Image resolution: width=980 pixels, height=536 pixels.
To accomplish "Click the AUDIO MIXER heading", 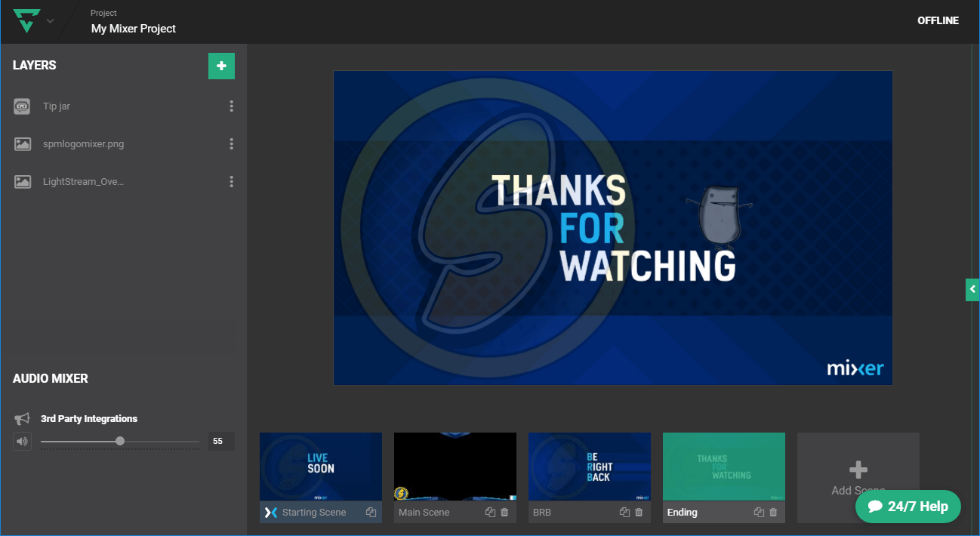I will pos(51,379).
